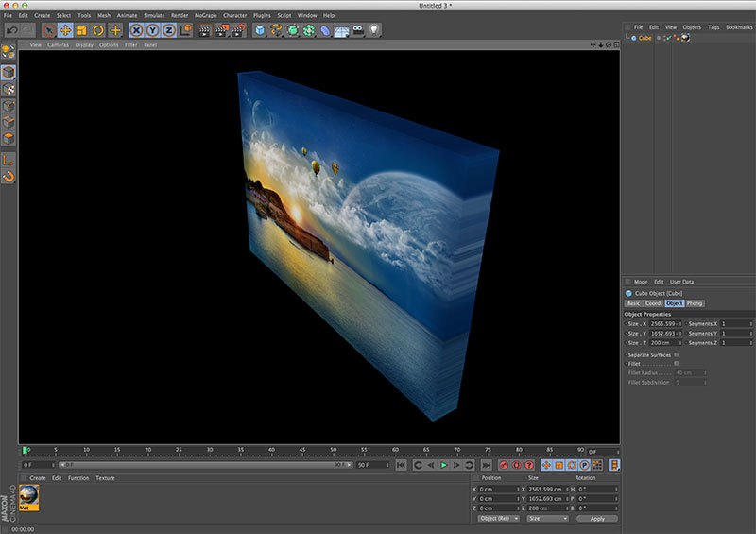Click the axis L-shaped icon in sidebar
The width and height of the screenshot is (756, 534).
coord(9,160)
